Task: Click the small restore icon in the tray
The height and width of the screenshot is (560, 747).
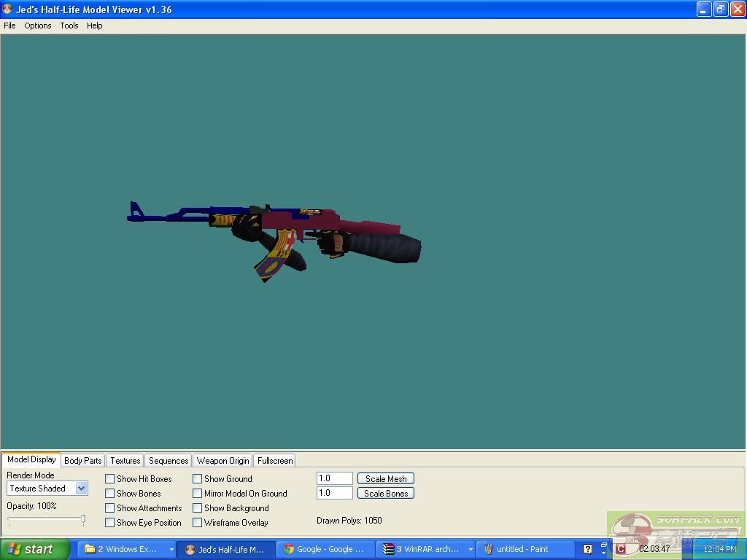Action: click(603, 545)
